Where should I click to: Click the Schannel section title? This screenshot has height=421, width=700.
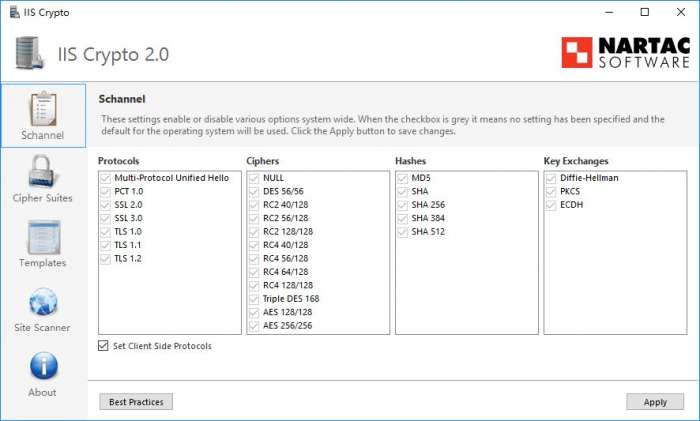(122, 99)
